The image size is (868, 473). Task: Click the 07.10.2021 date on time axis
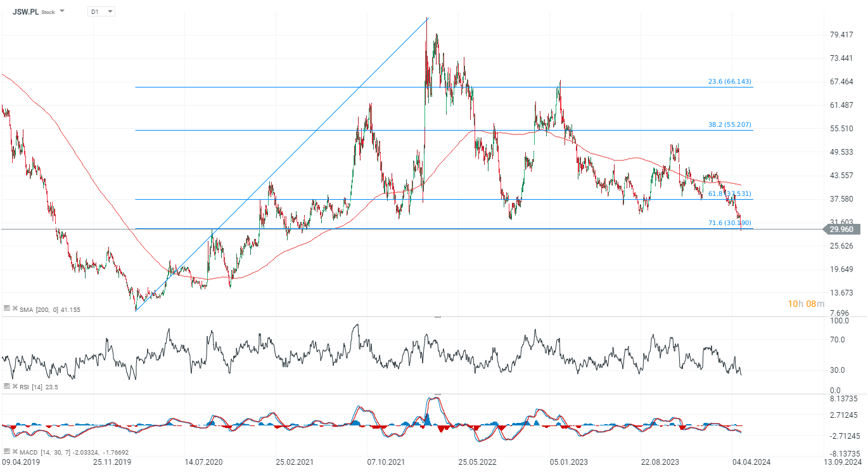[x=388, y=463]
